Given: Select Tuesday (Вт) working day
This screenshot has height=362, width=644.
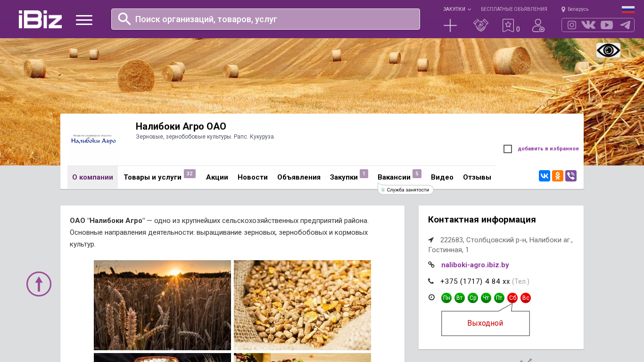Looking at the screenshot, I should click(x=460, y=298).
